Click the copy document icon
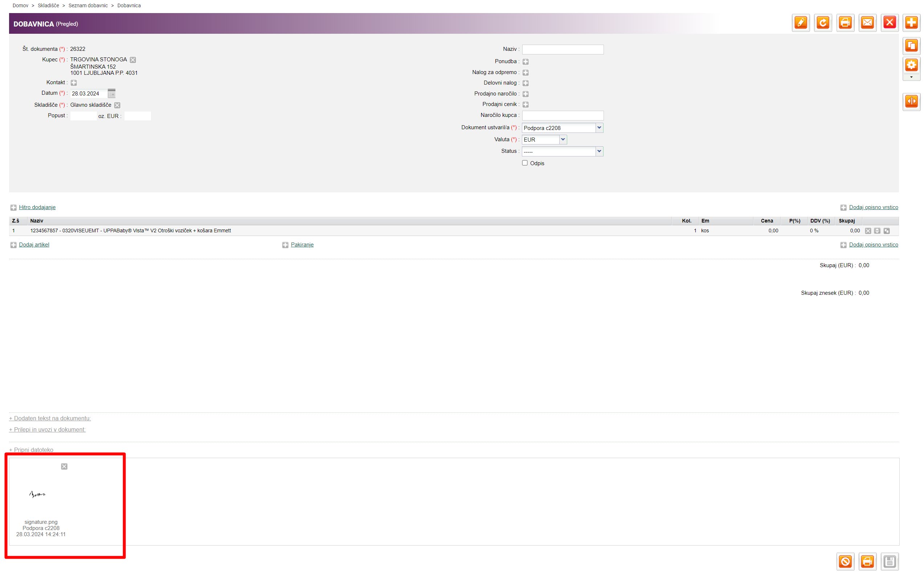Screen dimensions: 924x575 coord(911,46)
